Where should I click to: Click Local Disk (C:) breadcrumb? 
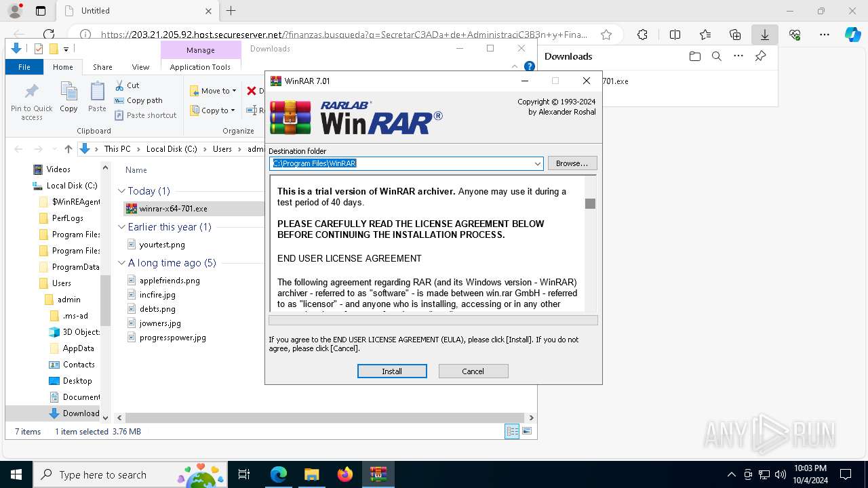[x=172, y=149]
